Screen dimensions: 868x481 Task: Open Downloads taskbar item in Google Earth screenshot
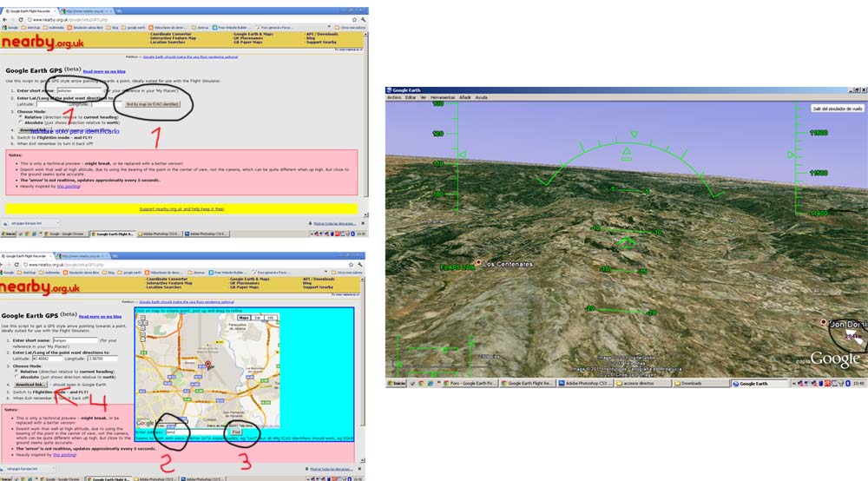(700, 383)
